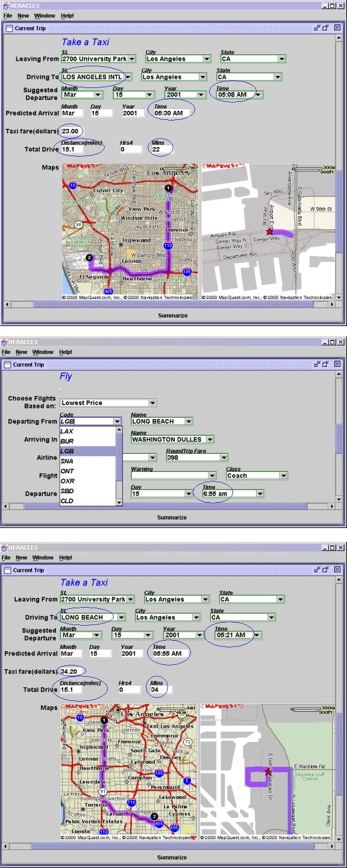This screenshot has height=868, width=347.
Task: Click Summarize in the Fly window
Action: click(172, 517)
